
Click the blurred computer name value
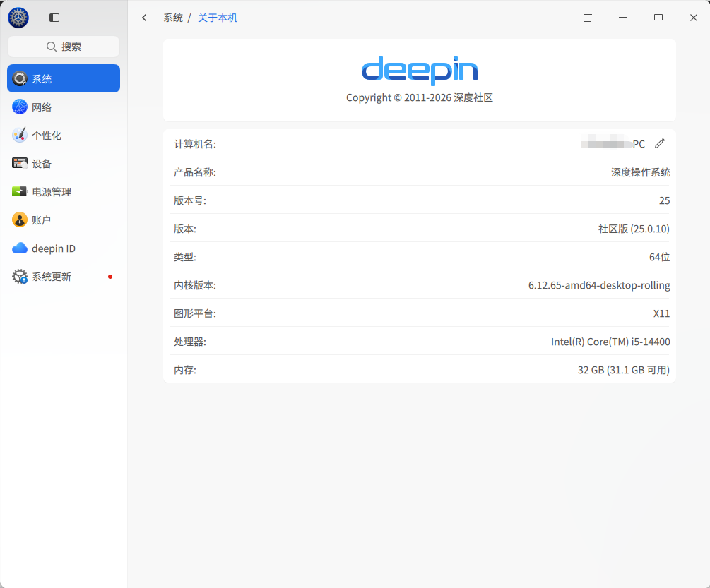(613, 144)
